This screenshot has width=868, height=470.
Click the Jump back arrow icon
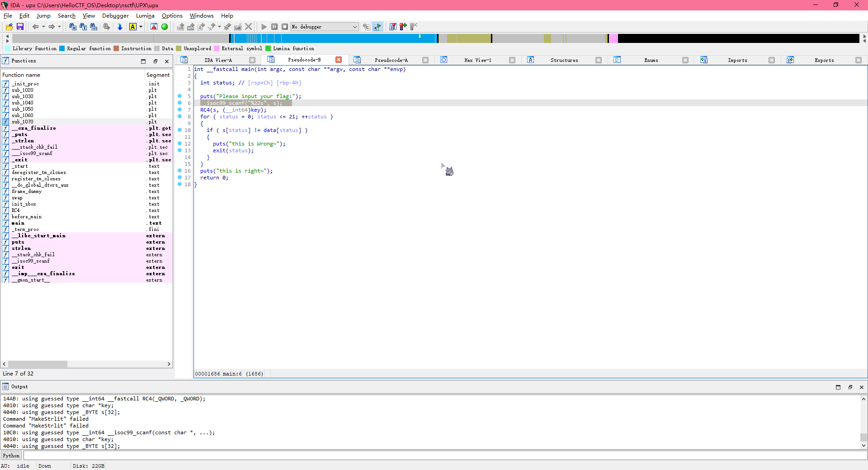point(35,27)
